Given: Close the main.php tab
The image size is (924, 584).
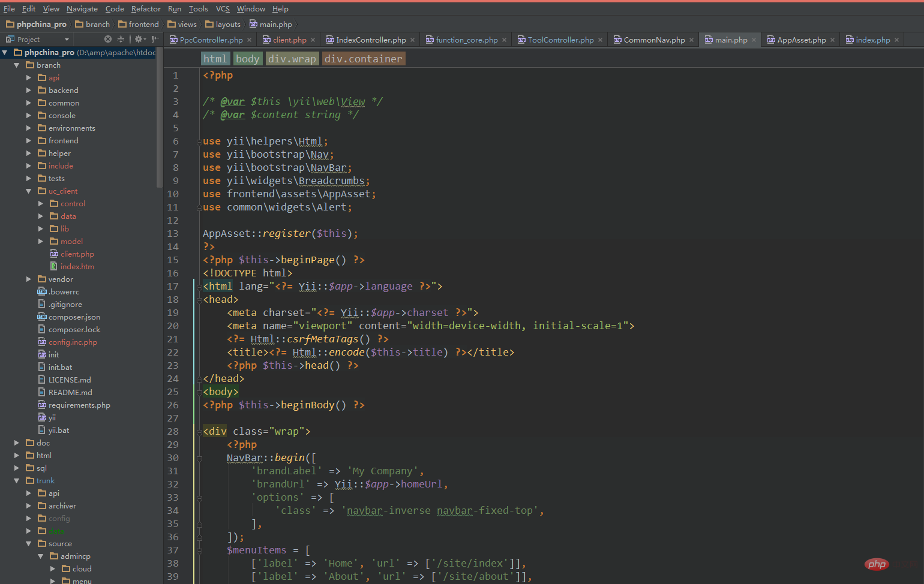Looking at the screenshot, I should tap(754, 40).
